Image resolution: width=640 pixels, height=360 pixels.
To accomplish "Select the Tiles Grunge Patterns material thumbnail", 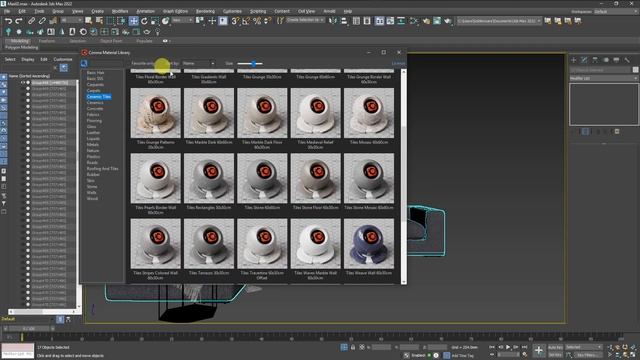I will pyautogui.click(x=156, y=113).
